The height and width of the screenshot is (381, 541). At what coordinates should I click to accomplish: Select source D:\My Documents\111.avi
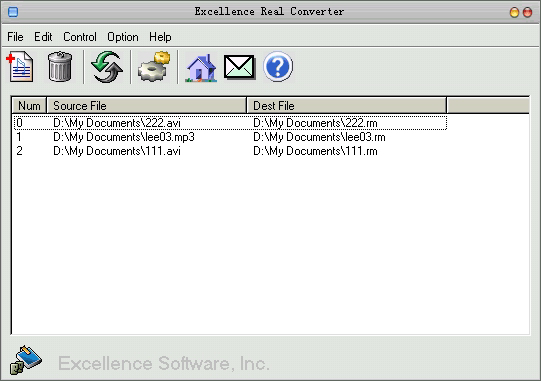pyautogui.click(x=117, y=151)
